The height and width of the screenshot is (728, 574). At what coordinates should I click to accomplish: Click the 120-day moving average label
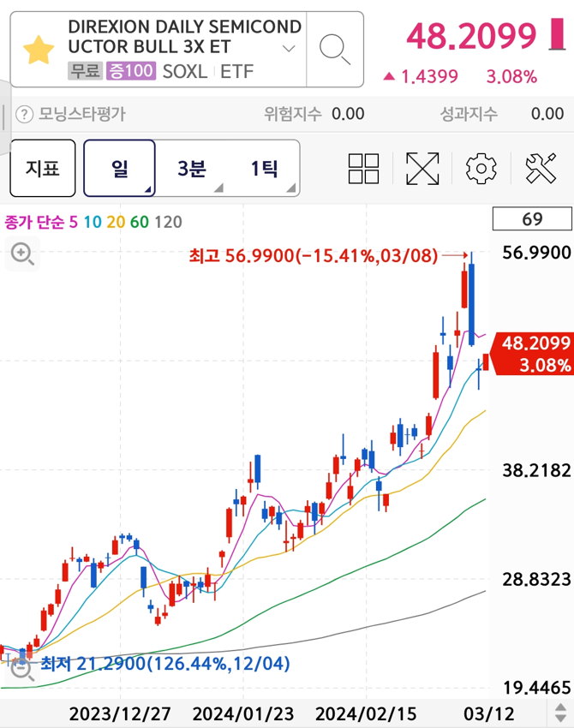click(x=168, y=222)
